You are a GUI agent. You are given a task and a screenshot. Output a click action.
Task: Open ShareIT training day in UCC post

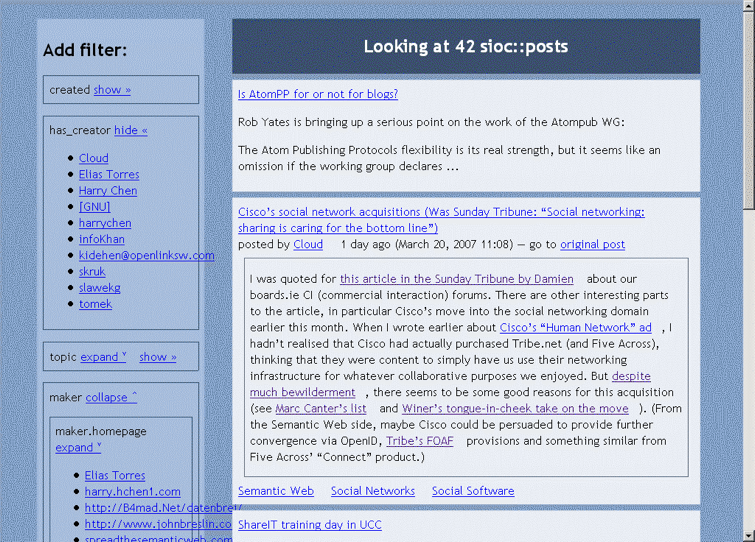click(x=309, y=524)
